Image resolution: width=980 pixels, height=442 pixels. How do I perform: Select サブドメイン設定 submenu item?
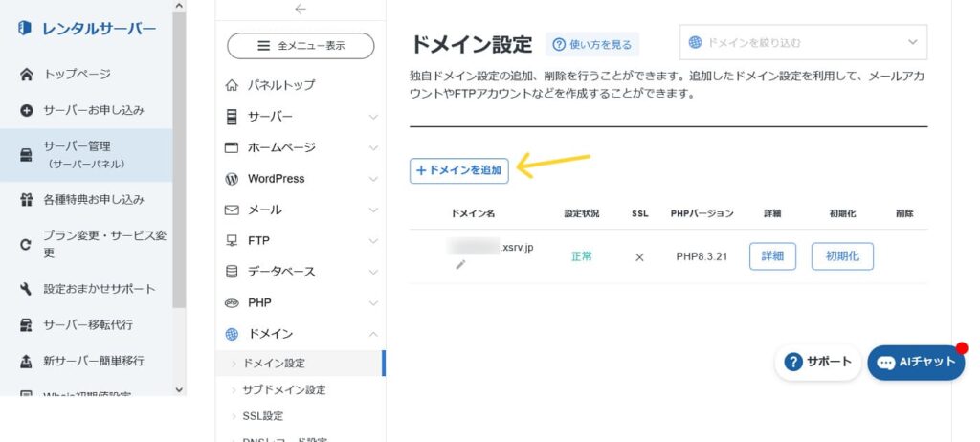point(283,390)
